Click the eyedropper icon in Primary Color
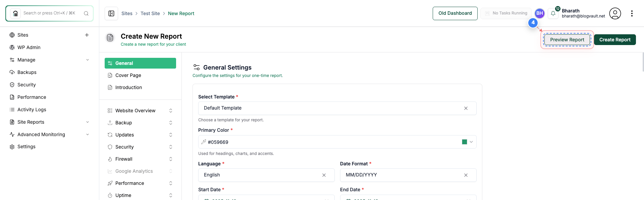Screen dimensions: 644x200 203,142
